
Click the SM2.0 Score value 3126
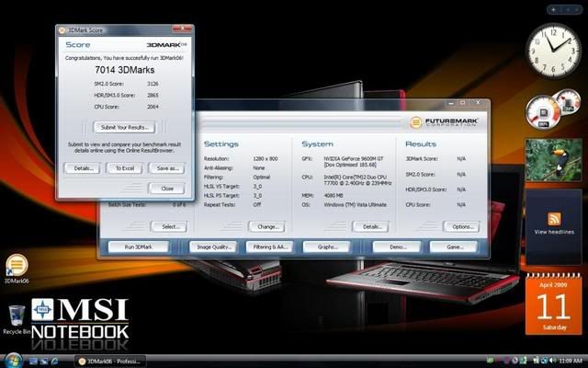click(153, 84)
